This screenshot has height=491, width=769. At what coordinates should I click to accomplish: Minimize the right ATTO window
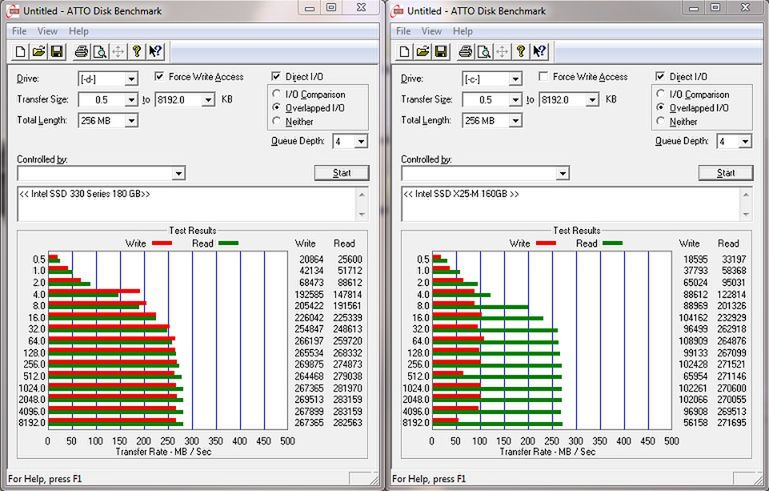coord(694,7)
